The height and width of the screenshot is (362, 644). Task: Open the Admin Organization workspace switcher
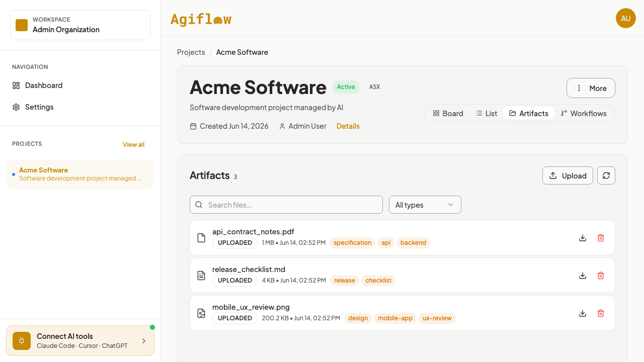click(80, 25)
